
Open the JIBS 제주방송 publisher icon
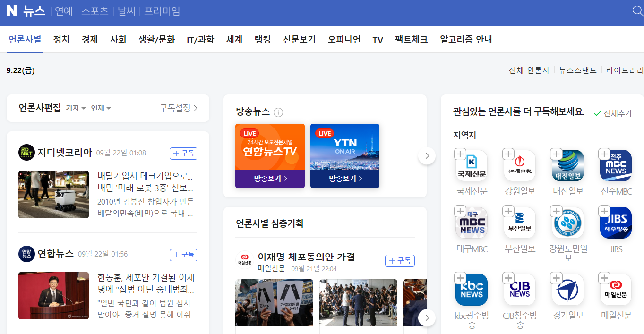(616, 223)
